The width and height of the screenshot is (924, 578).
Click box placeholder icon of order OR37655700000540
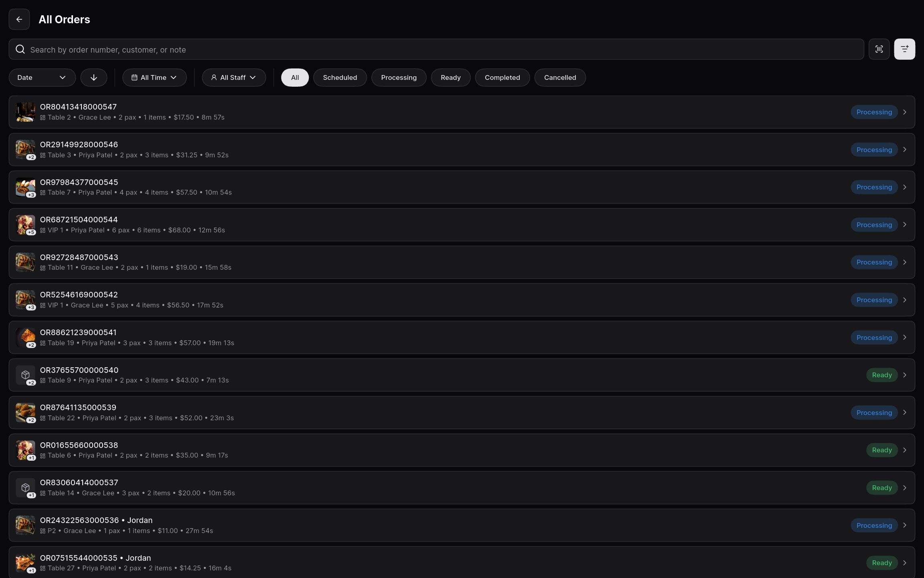pos(25,375)
